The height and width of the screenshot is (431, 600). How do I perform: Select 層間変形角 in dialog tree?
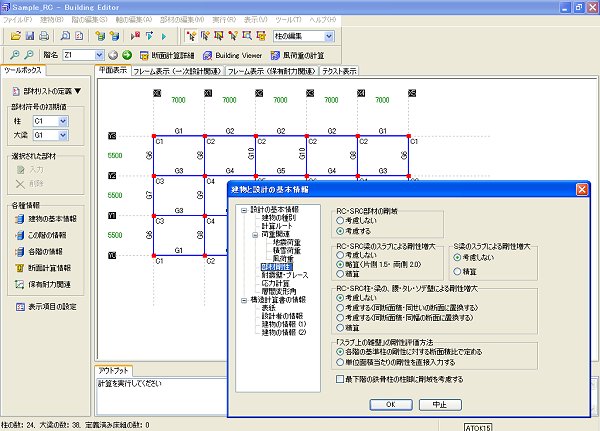[x=279, y=291]
